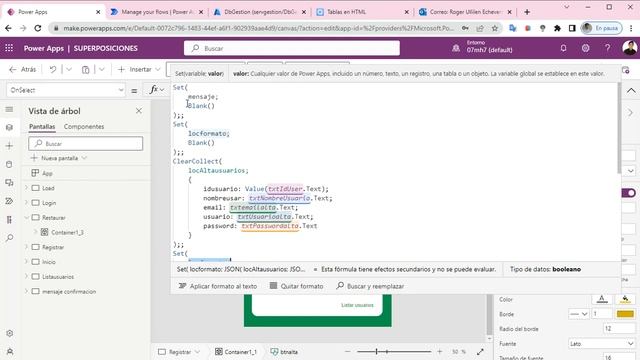Switch to Manage your flows browser tab
This screenshot has width=640, height=360.
(x=157, y=12)
